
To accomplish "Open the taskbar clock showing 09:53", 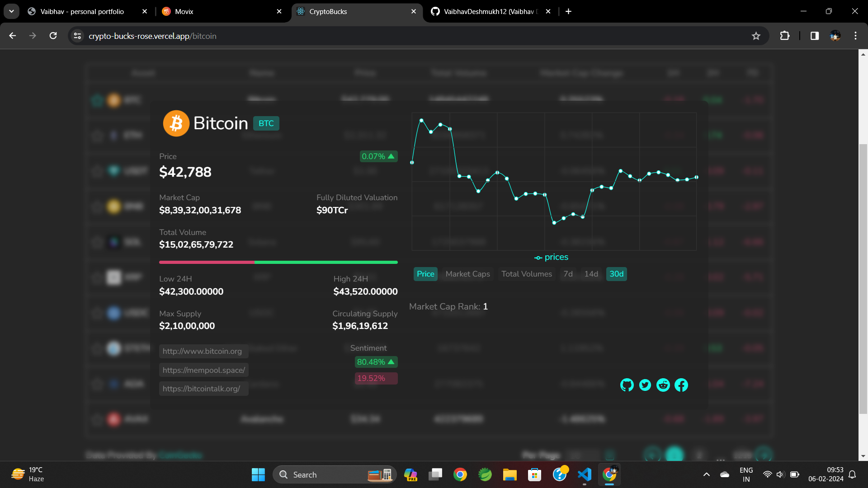I will tap(826, 474).
